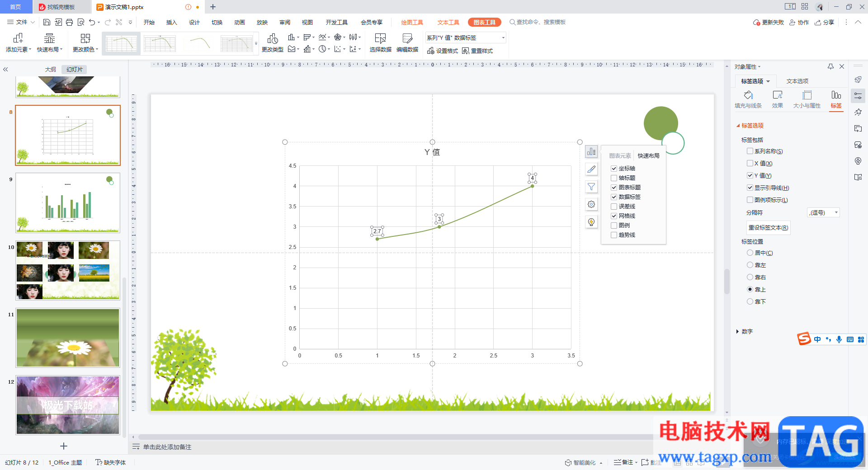
Task: Open 效果 (Effects) properties section
Action: tap(778, 99)
